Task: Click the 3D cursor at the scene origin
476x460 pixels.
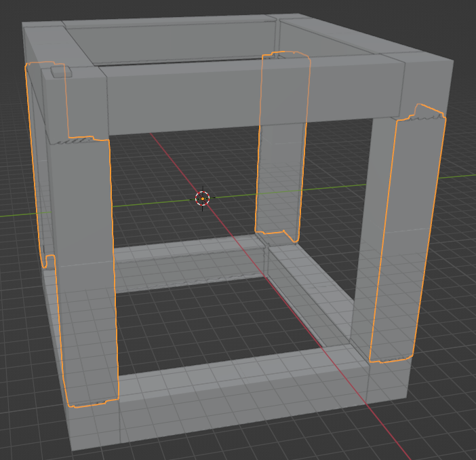Action: [x=203, y=199]
